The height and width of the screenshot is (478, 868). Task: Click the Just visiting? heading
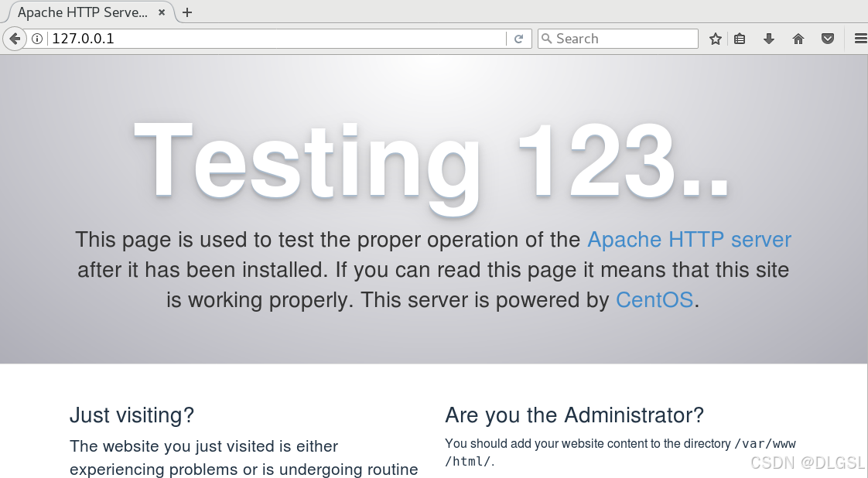click(x=132, y=415)
